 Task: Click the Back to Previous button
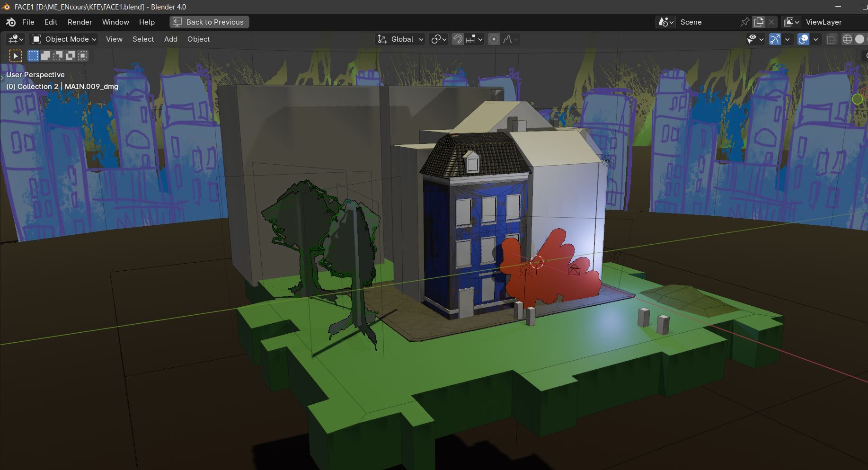point(209,22)
